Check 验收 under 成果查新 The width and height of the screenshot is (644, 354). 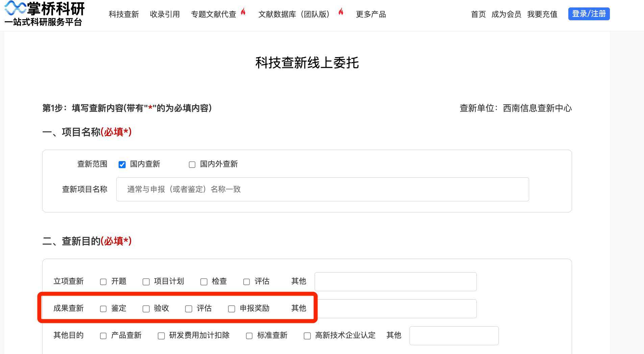point(146,309)
